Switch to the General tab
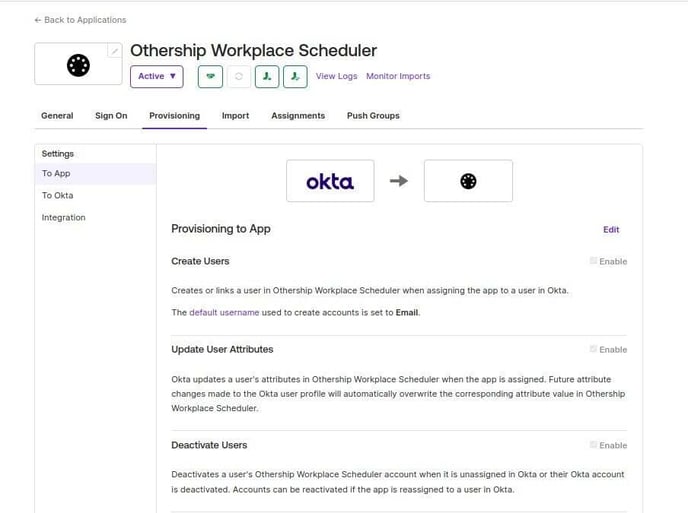Screen dimensions: 688x513 [57, 116]
